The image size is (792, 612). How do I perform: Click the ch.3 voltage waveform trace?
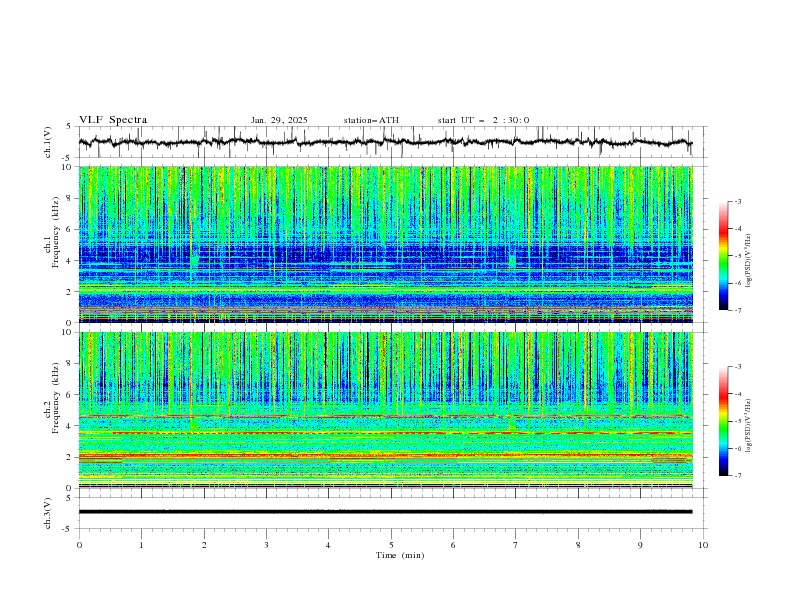click(x=385, y=512)
